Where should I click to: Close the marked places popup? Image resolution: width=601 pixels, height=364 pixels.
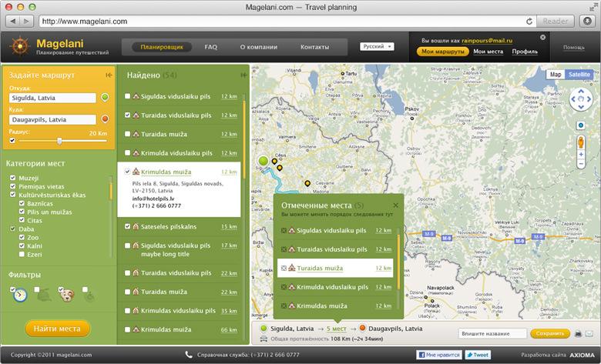pyautogui.click(x=396, y=205)
